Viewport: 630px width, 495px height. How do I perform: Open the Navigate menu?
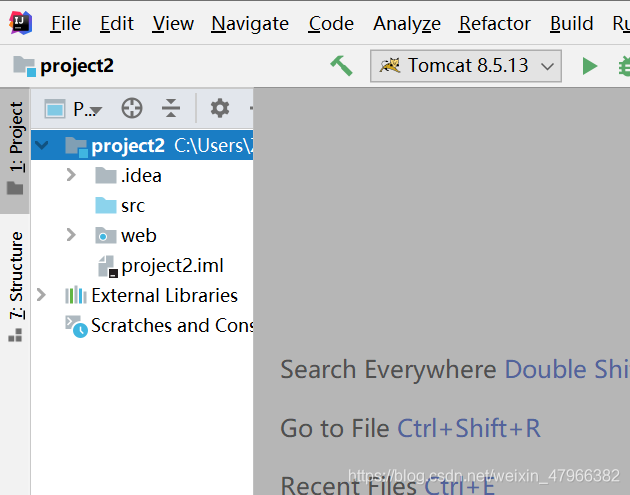pyautogui.click(x=250, y=24)
